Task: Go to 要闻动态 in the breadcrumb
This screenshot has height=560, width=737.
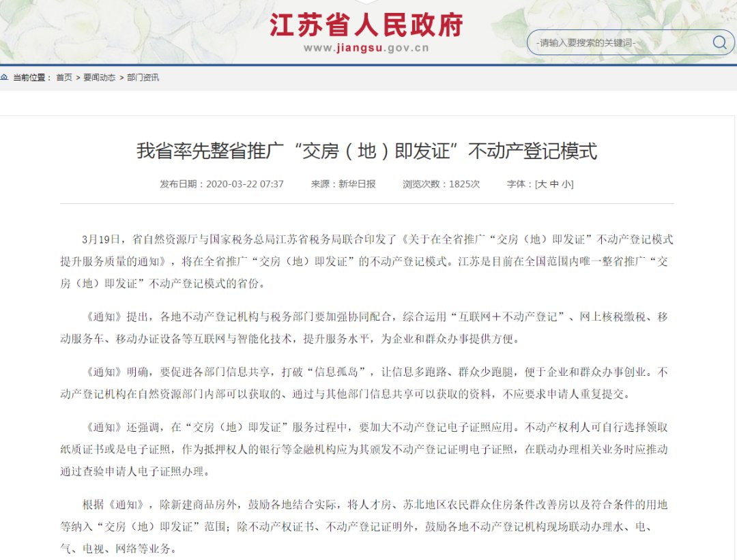Action: (x=100, y=78)
